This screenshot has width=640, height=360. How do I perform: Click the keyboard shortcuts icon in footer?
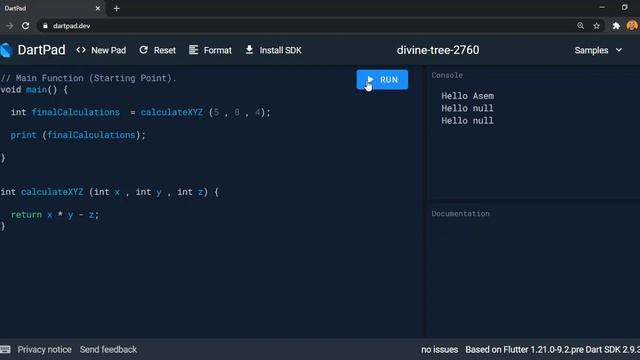click(x=5, y=349)
